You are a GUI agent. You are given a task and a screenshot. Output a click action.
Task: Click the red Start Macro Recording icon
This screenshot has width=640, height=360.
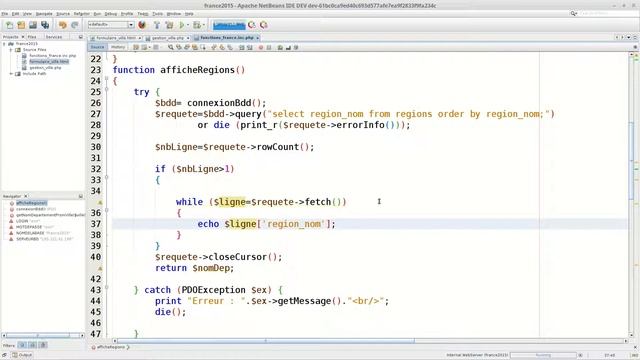(260, 47)
